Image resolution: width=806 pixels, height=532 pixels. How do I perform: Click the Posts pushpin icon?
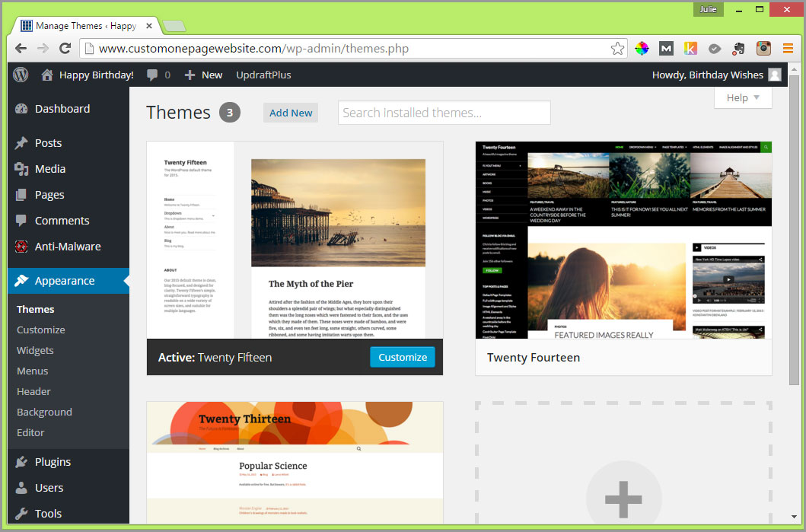pyautogui.click(x=21, y=143)
